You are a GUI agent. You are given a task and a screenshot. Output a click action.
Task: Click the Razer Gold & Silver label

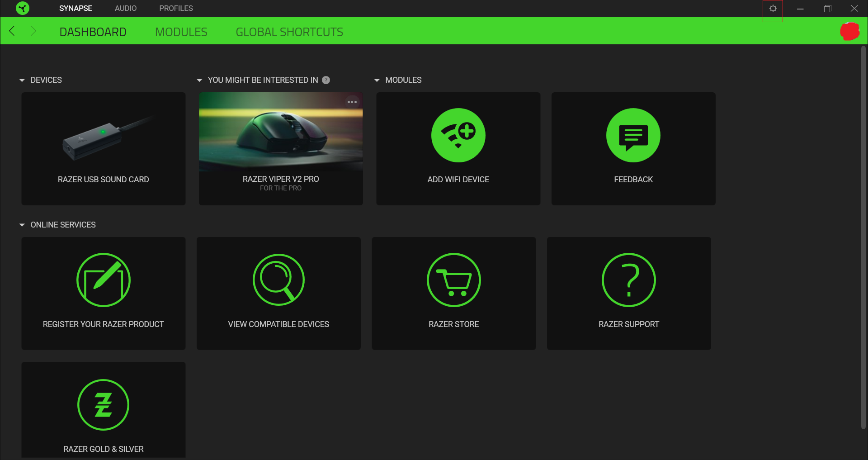(x=104, y=449)
